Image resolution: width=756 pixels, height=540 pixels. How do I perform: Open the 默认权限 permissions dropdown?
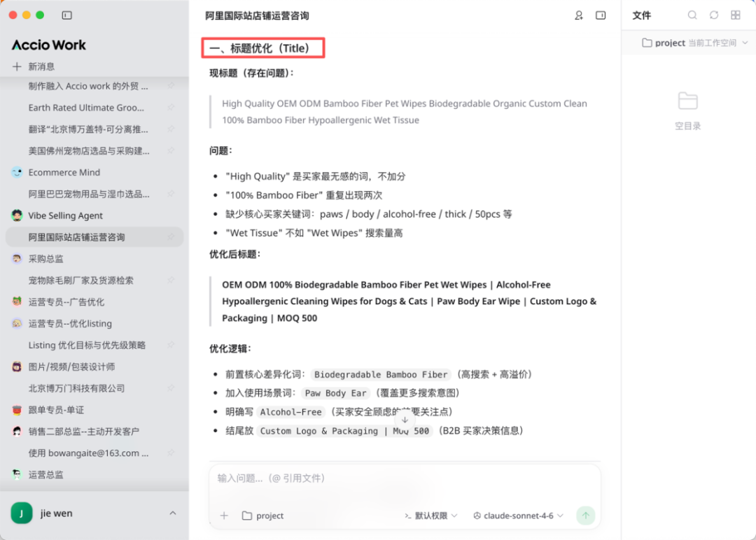click(430, 516)
